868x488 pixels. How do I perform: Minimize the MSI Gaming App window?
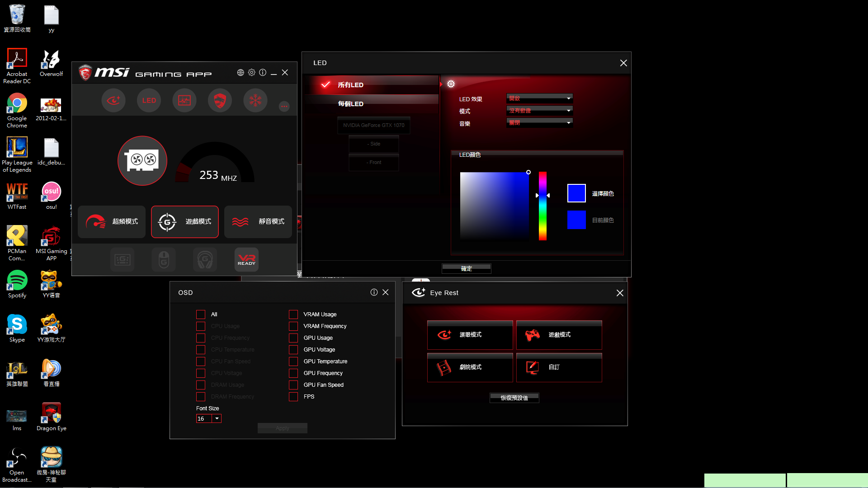point(274,73)
